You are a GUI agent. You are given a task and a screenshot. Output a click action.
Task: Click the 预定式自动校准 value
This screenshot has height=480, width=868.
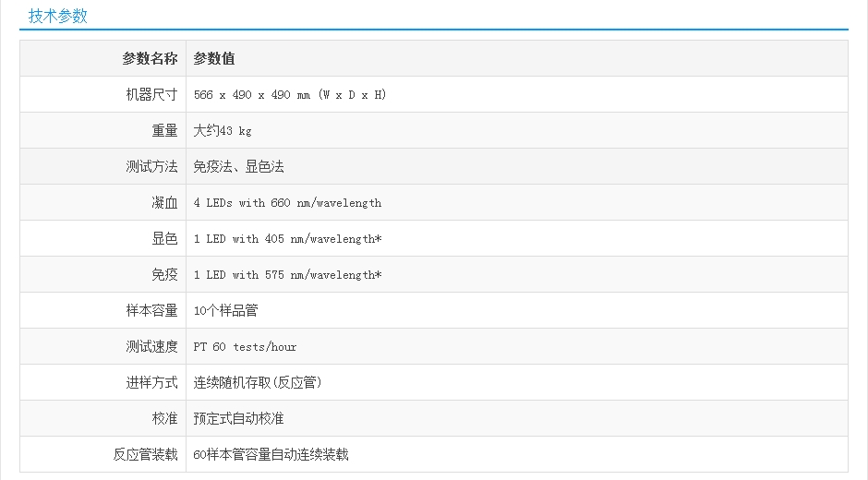click(x=238, y=418)
